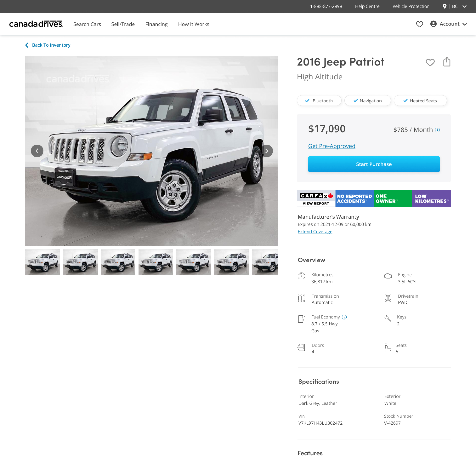Open the Financing menu item
The height and width of the screenshot is (459, 476).
tap(156, 24)
